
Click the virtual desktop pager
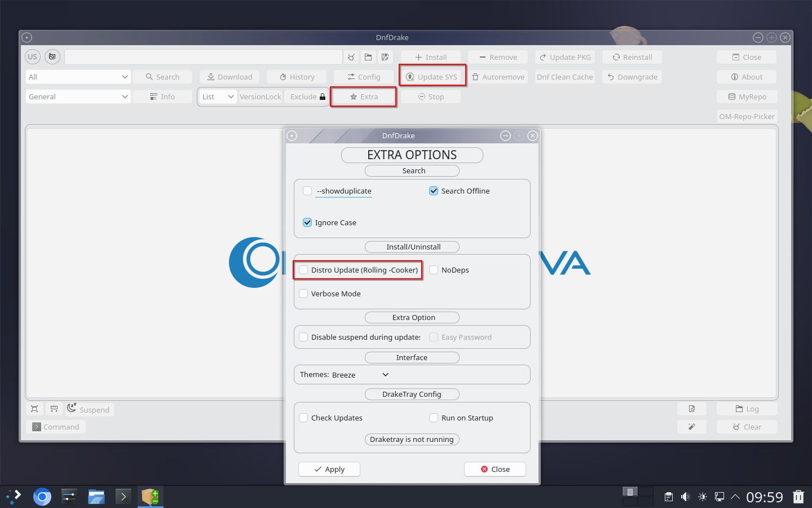point(638,497)
